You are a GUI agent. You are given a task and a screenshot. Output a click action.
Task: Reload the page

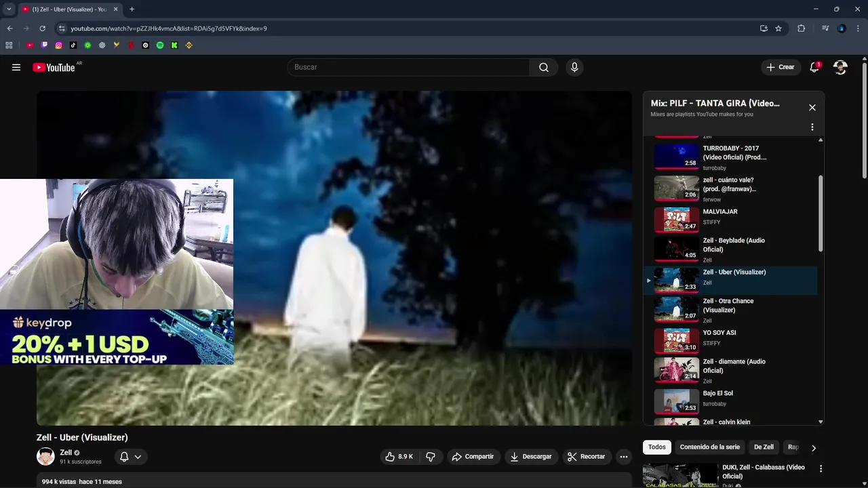tap(42, 28)
